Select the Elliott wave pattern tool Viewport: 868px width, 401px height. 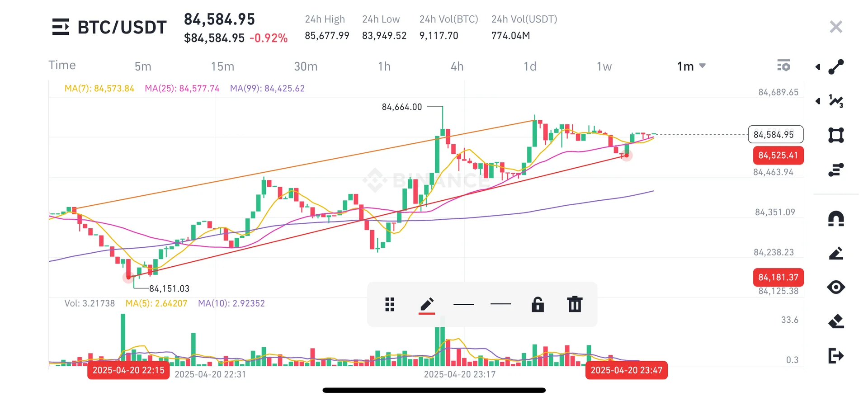pos(836,101)
